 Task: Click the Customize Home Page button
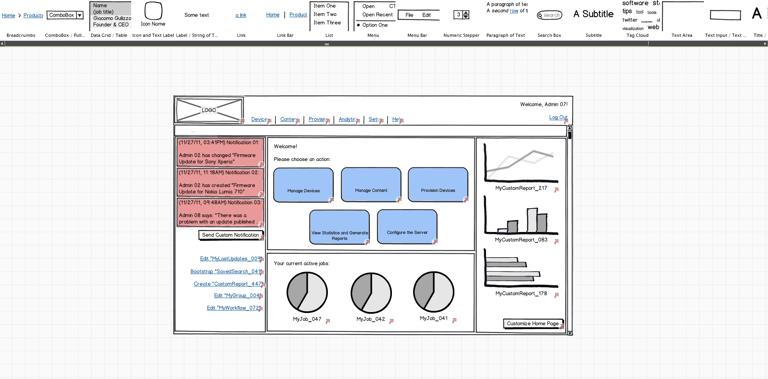pyautogui.click(x=533, y=324)
